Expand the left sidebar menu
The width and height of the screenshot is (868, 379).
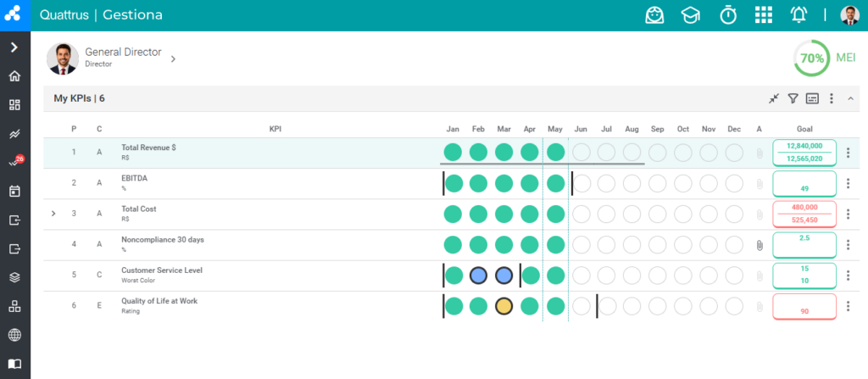click(x=15, y=47)
